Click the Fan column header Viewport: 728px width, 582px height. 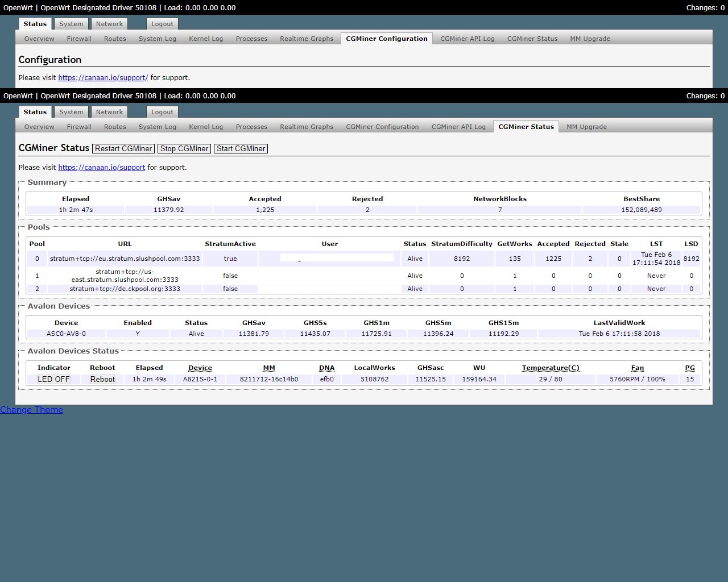pyautogui.click(x=638, y=368)
